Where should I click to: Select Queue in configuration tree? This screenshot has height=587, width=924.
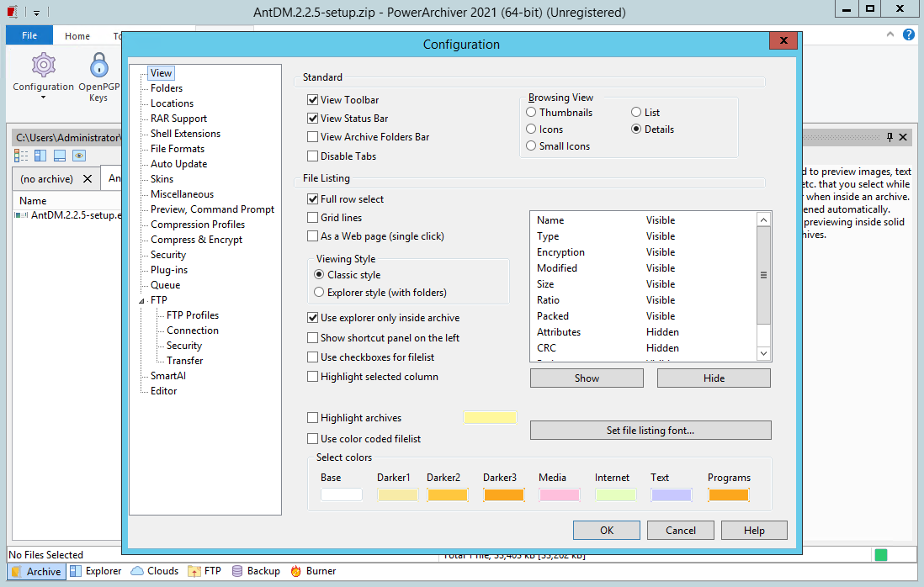tap(165, 285)
